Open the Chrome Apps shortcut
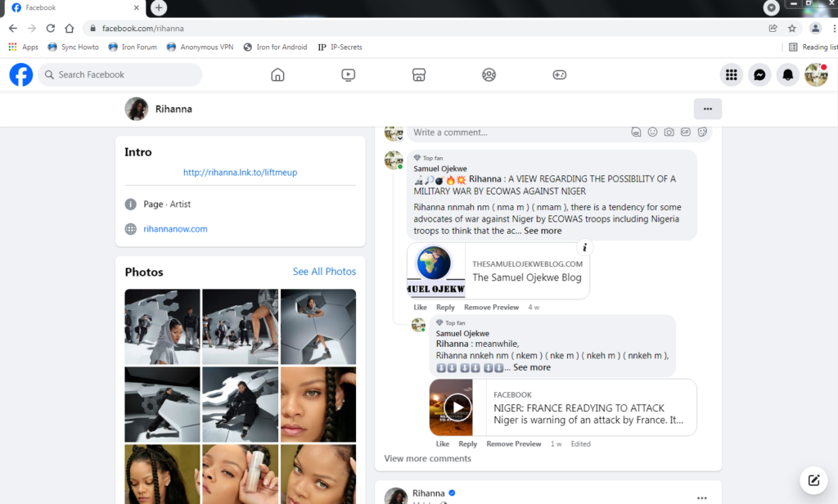The width and height of the screenshot is (838, 504). [x=24, y=47]
